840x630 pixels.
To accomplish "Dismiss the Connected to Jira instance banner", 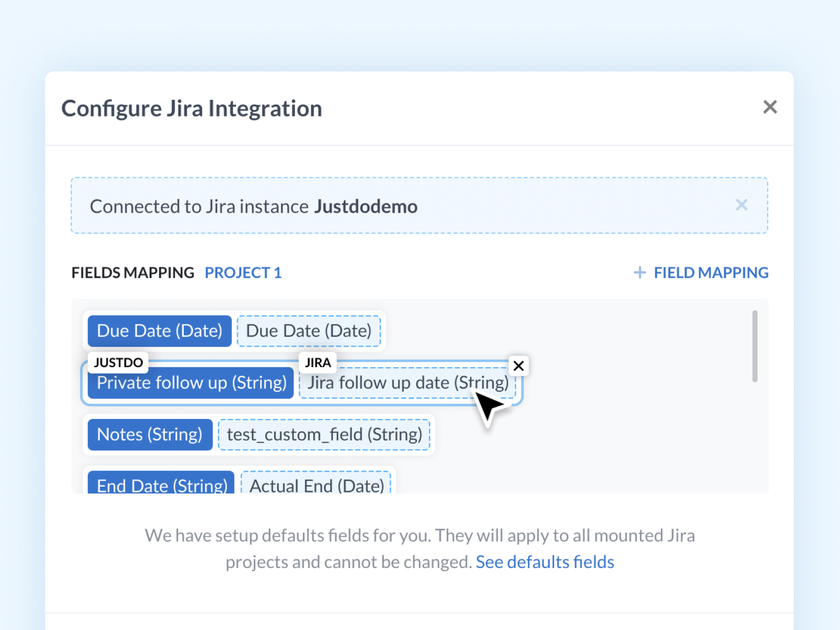I will [x=741, y=205].
